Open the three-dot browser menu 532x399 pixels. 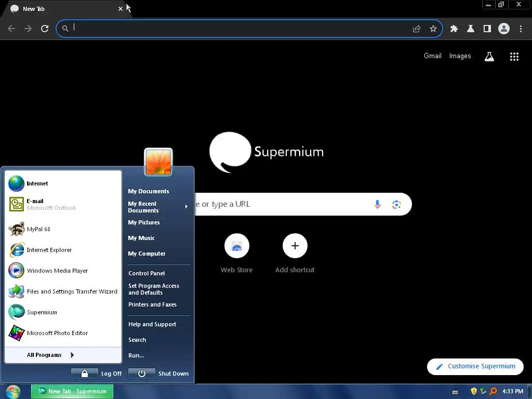point(521,29)
